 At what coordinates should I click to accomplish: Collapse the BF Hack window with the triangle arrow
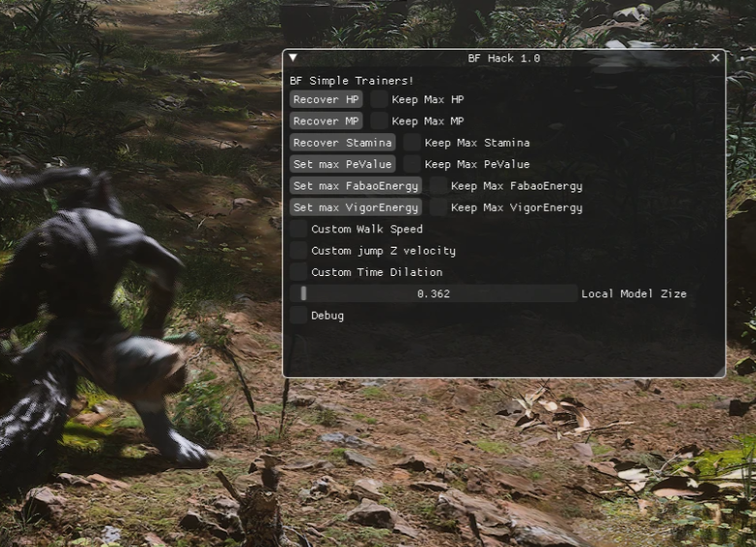tap(292, 58)
